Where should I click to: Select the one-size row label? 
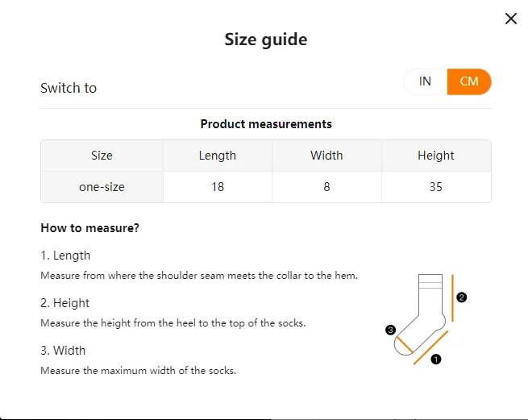[102, 187]
